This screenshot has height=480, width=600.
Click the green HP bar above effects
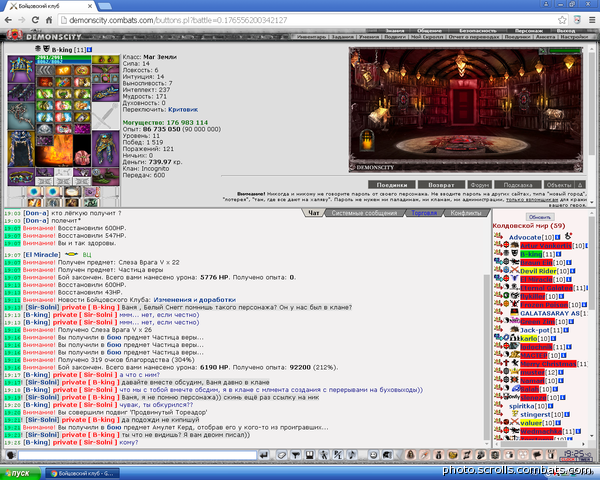pyautogui.click(x=64, y=57)
